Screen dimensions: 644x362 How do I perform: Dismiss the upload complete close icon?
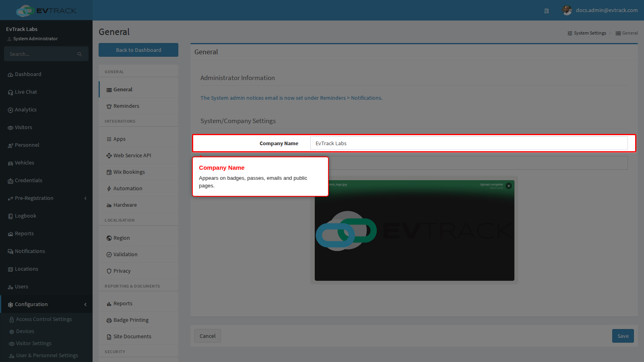(509, 186)
